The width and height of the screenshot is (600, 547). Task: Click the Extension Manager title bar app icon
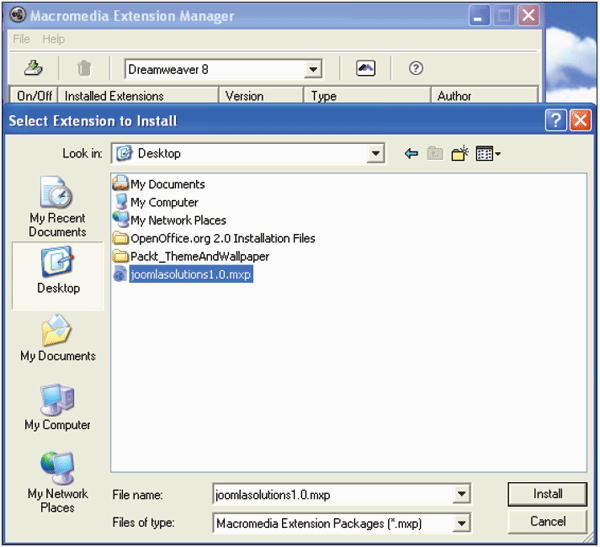pyautogui.click(x=18, y=15)
